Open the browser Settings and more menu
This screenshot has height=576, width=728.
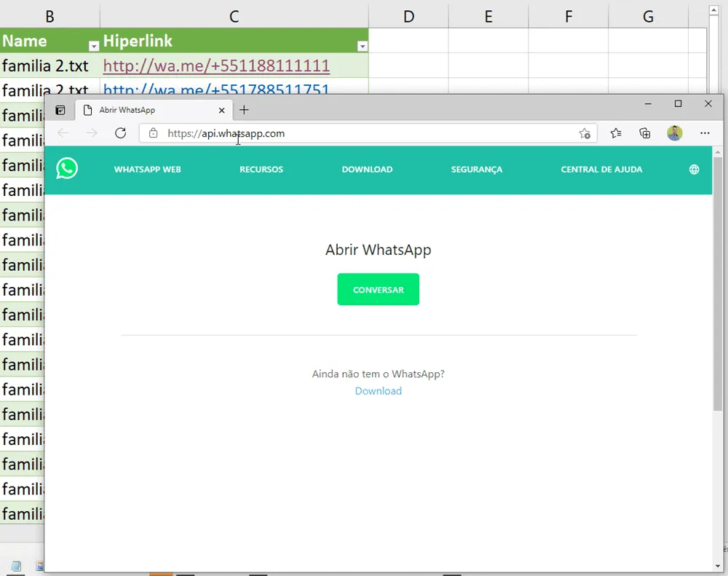705,133
